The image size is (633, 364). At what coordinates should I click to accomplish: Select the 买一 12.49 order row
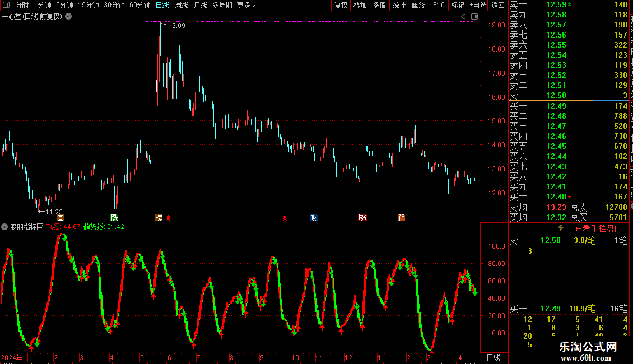pyautogui.click(x=569, y=106)
